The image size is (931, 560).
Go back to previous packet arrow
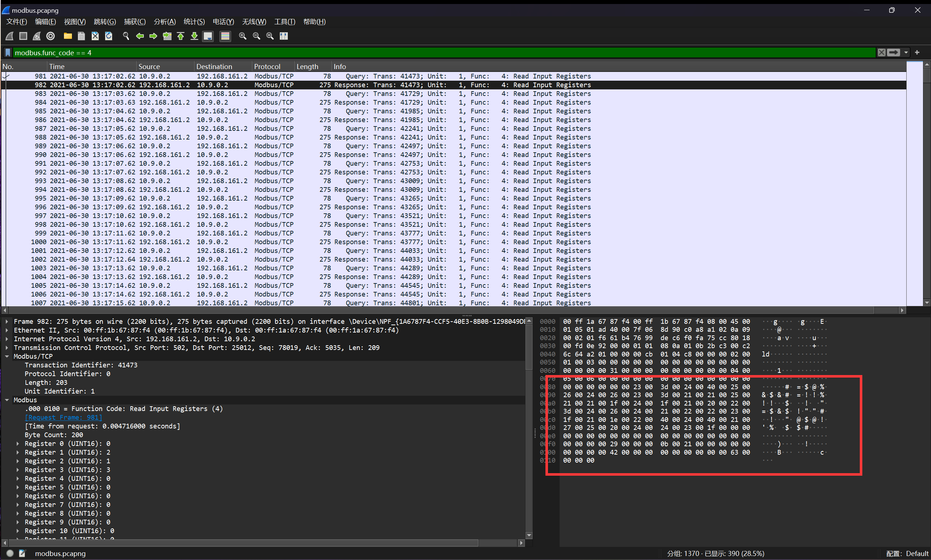pos(140,36)
